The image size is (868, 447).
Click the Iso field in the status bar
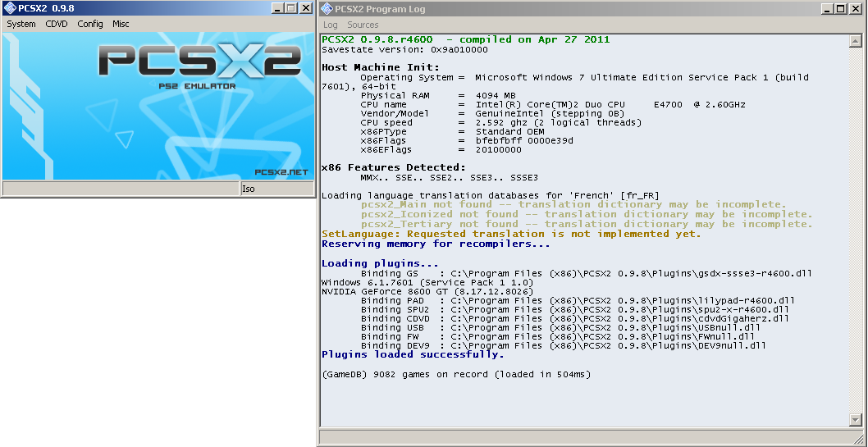(x=276, y=189)
